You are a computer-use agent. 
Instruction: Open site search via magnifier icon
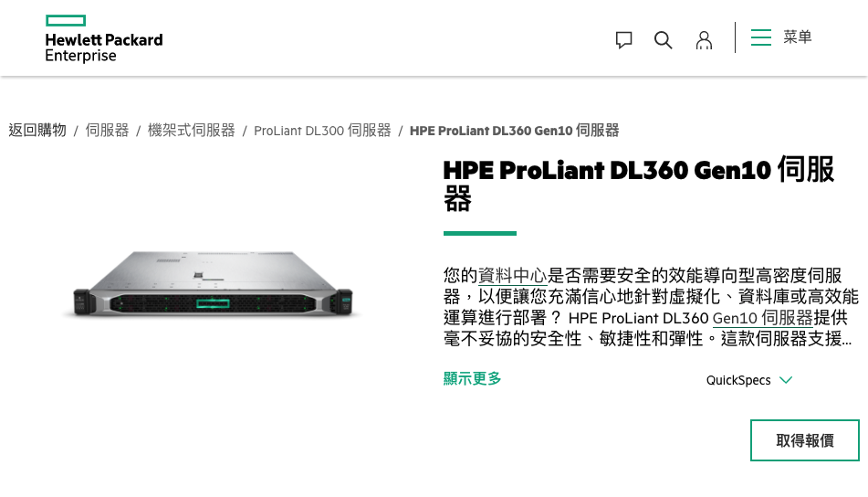[664, 40]
